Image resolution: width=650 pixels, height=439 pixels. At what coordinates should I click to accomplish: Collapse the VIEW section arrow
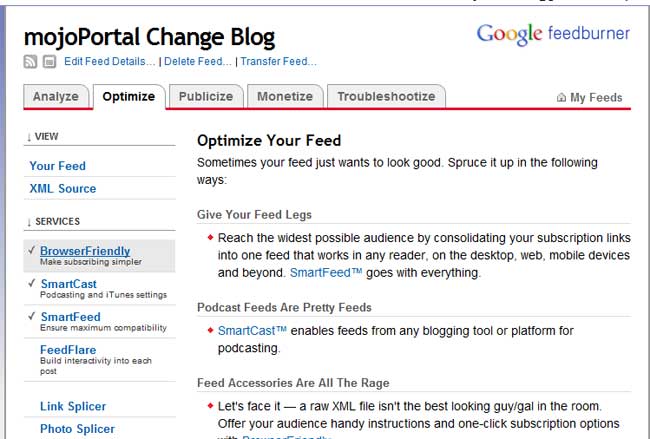click(x=29, y=136)
